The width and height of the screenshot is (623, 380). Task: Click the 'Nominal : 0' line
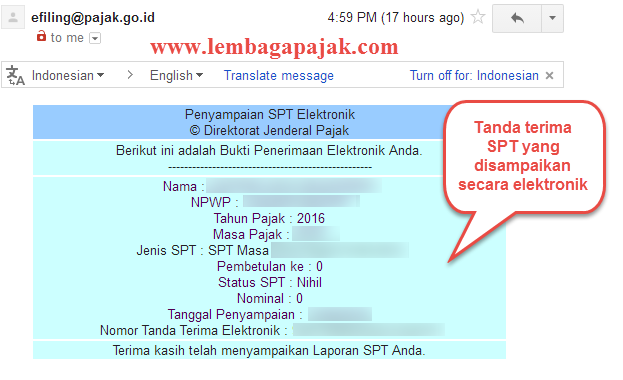pos(270,298)
